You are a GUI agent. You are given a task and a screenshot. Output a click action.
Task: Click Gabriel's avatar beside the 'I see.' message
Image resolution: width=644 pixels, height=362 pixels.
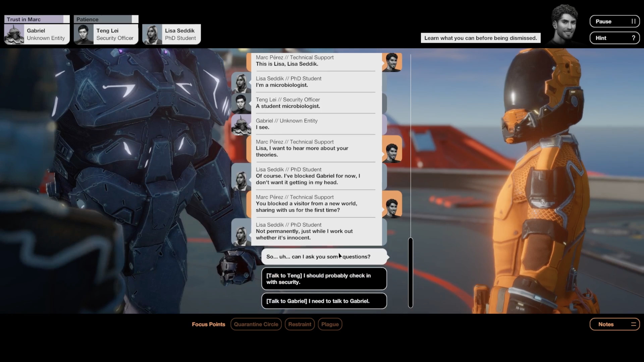pos(241,124)
